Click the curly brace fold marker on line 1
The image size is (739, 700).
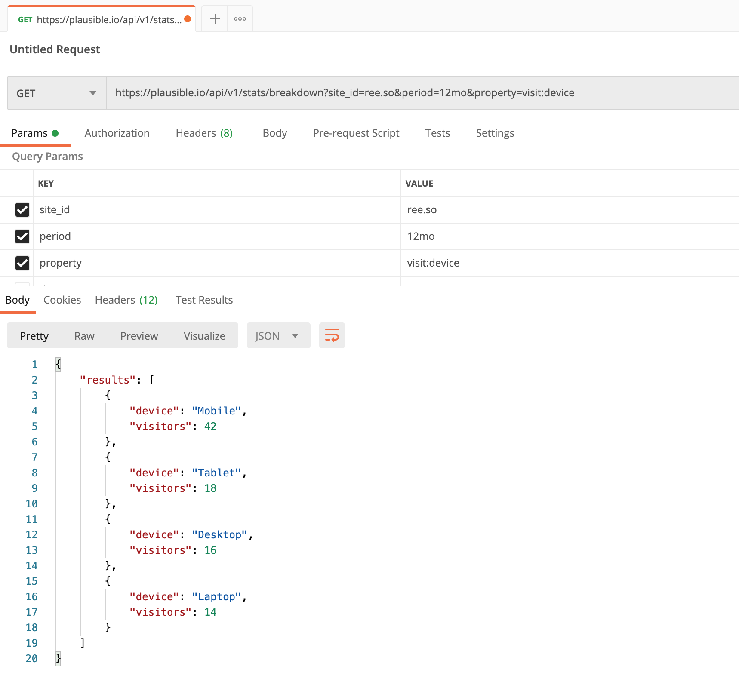pyautogui.click(x=57, y=364)
